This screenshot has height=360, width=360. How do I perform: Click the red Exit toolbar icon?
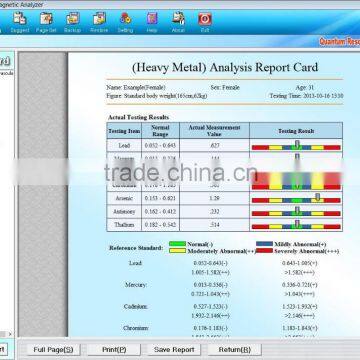point(205,22)
